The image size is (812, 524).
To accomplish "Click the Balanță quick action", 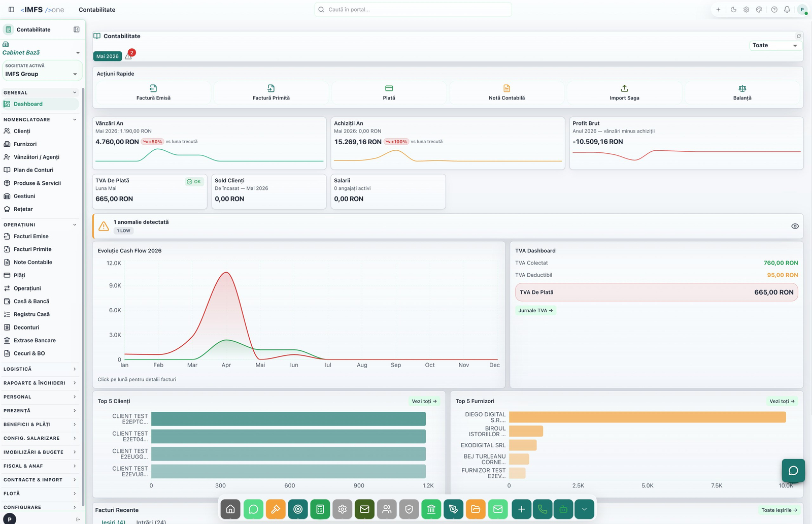I will point(742,92).
